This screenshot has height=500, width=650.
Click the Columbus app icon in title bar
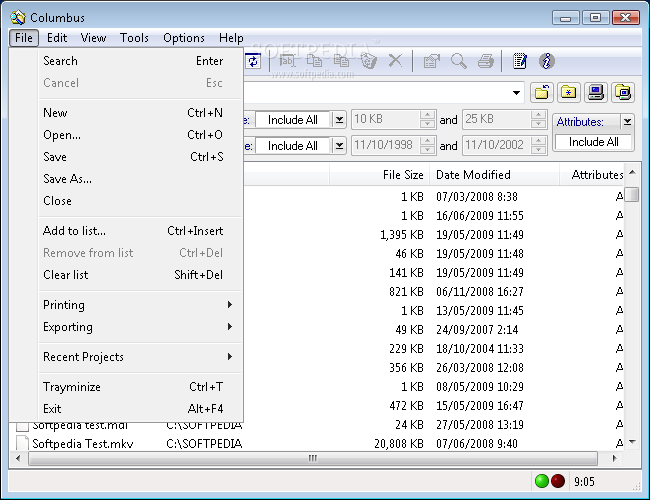point(18,17)
